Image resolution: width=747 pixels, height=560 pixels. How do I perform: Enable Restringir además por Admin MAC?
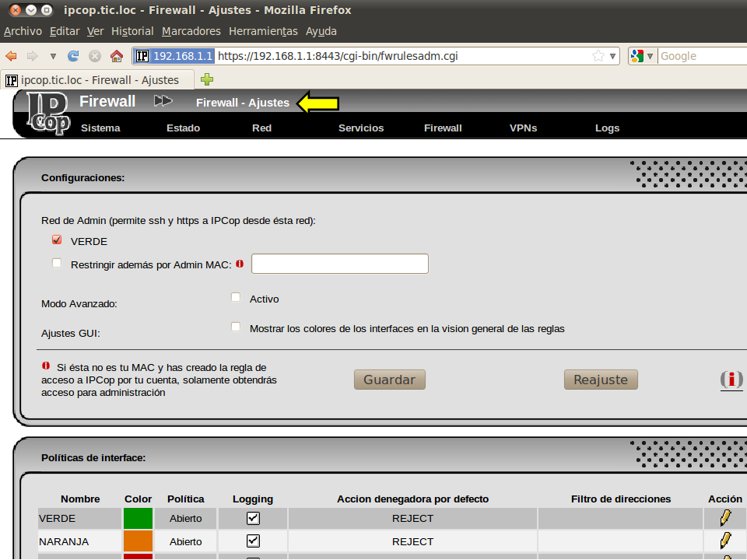(57, 264)
